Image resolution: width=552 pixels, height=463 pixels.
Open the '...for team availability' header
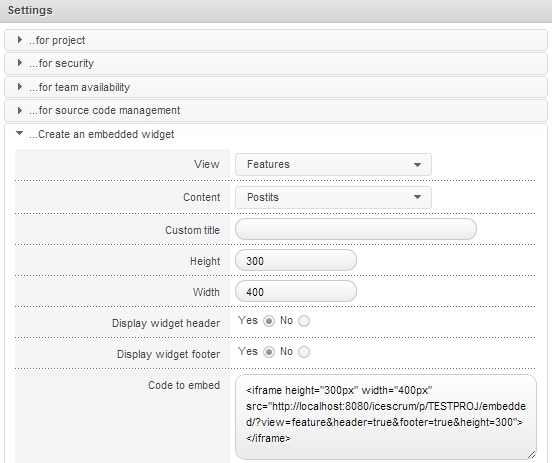click(x=276, y=87)
